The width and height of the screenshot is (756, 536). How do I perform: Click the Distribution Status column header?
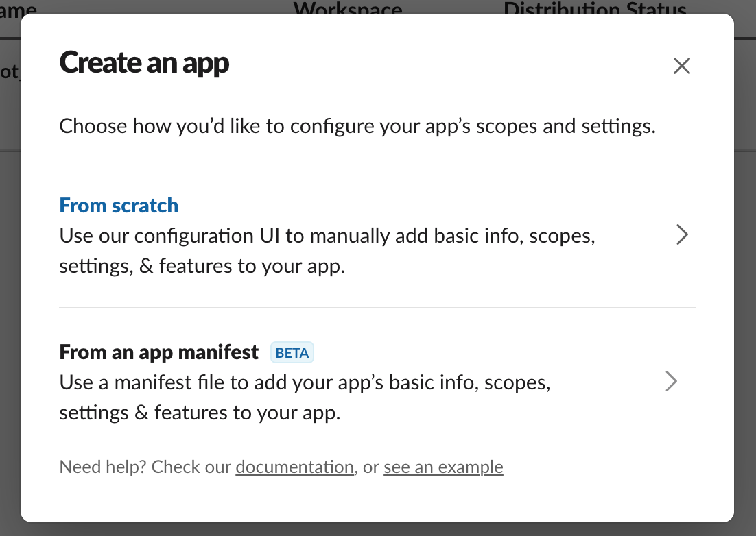click(595, 8)
